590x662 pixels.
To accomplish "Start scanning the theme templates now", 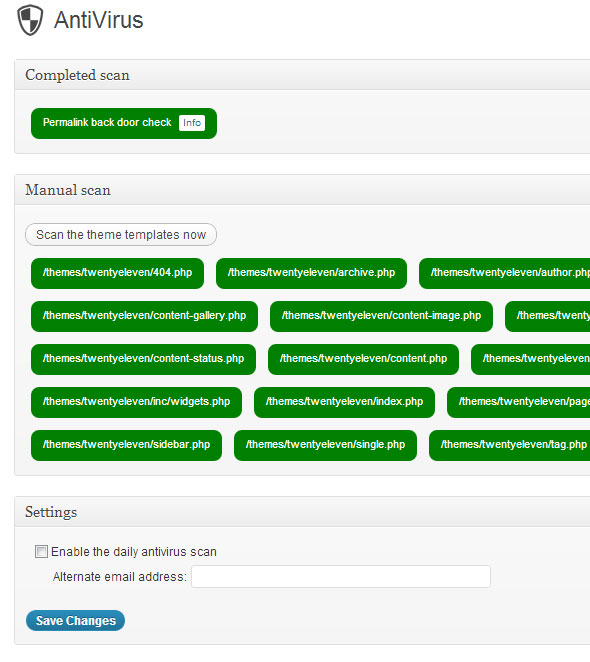I will point(121,235).
